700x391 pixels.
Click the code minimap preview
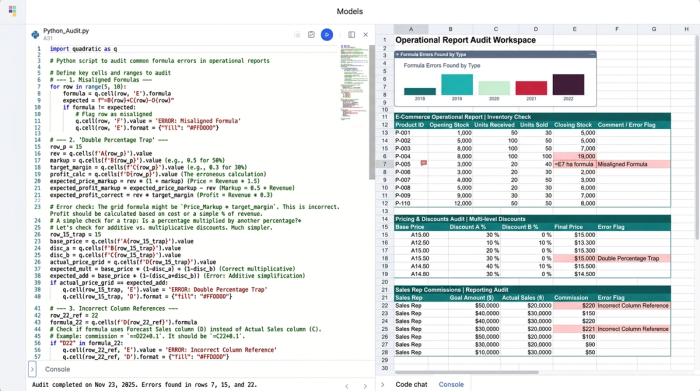354,83
